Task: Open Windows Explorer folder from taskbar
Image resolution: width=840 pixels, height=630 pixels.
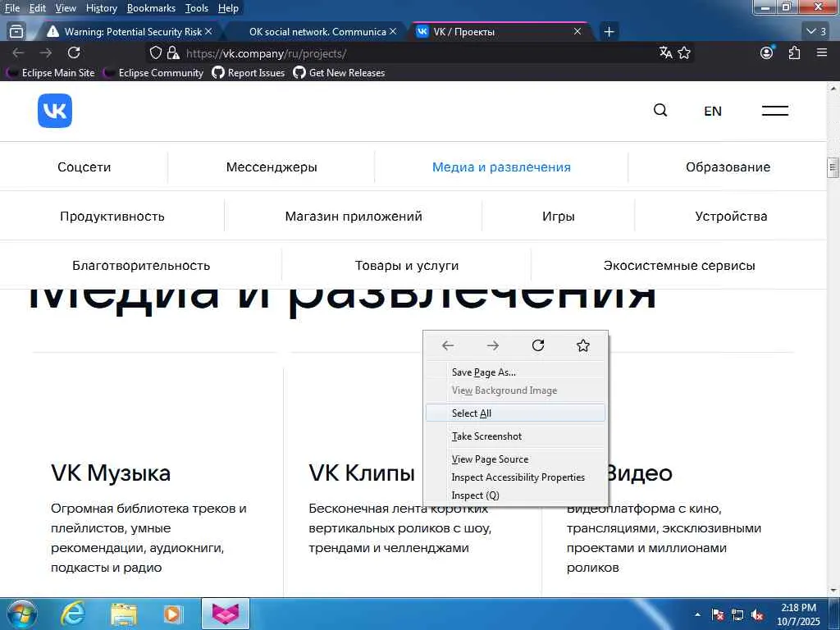Action: [x=124, y=614]
